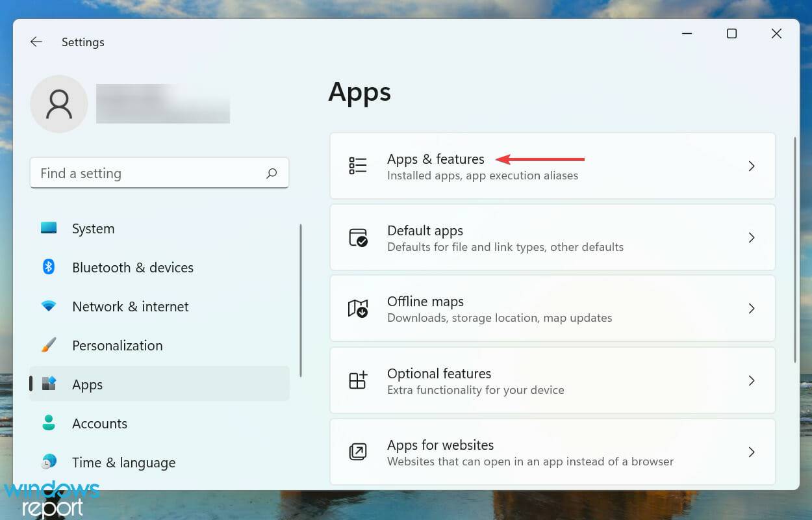Click the Personalization brush icon
The image size is (812, 520).
click(48, 345)
